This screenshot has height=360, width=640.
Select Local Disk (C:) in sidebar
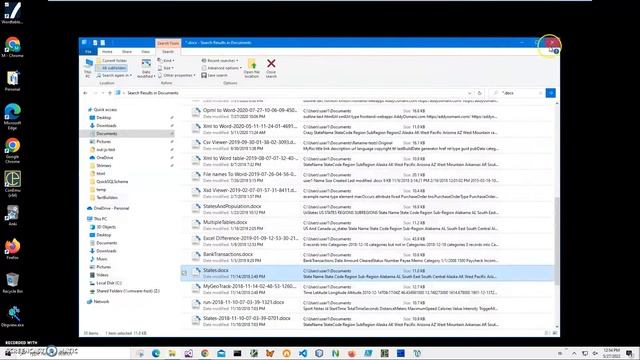pos(109,283)
